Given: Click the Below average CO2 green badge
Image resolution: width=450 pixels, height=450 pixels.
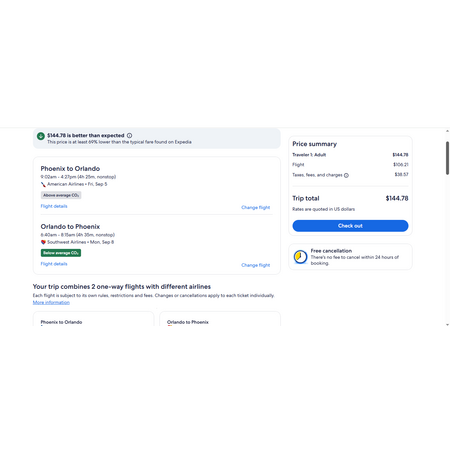Looking at the screenshot, I should pos(61,253).
